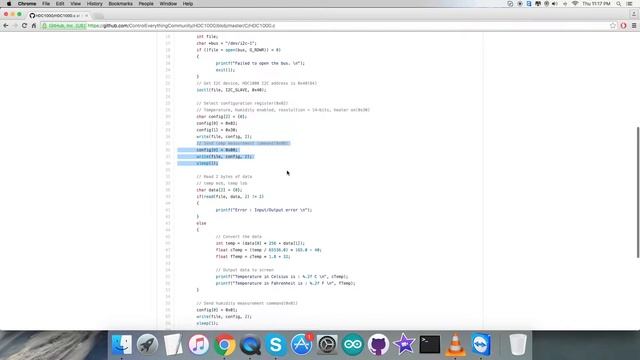Open the Apple menu

(x=9, y=4)
